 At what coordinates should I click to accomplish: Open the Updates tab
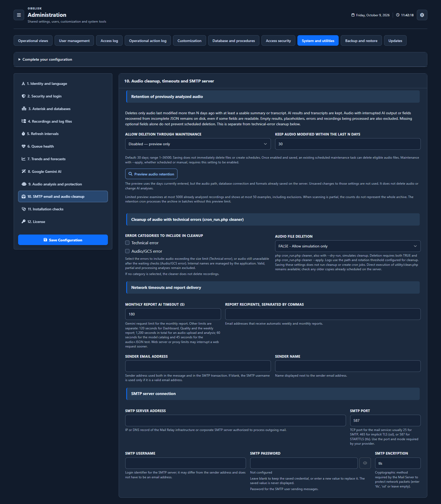click(395, 41)
